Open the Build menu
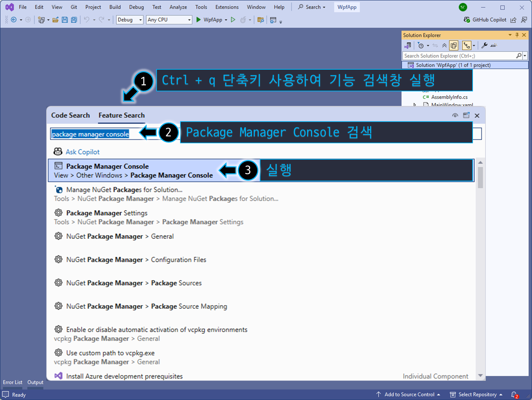This screenshot has width=532, height=400. click(x=115, y=7)
